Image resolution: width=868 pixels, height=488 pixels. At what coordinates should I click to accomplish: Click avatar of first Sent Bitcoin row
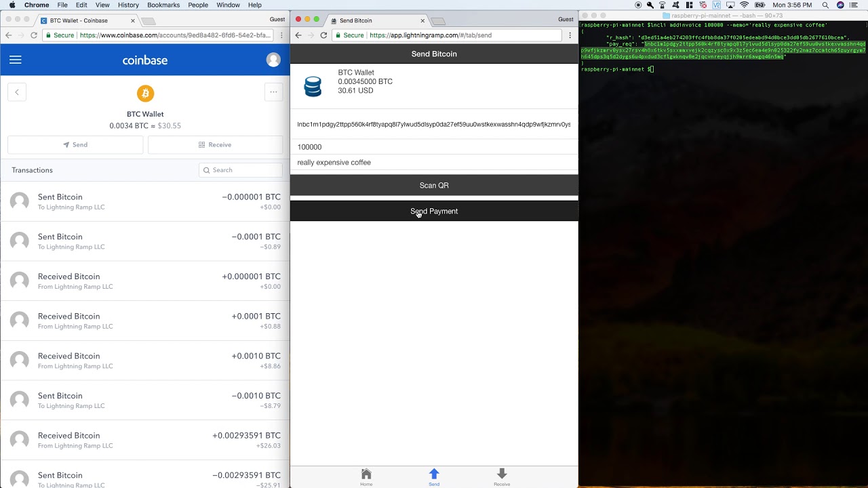click(20, 201)
